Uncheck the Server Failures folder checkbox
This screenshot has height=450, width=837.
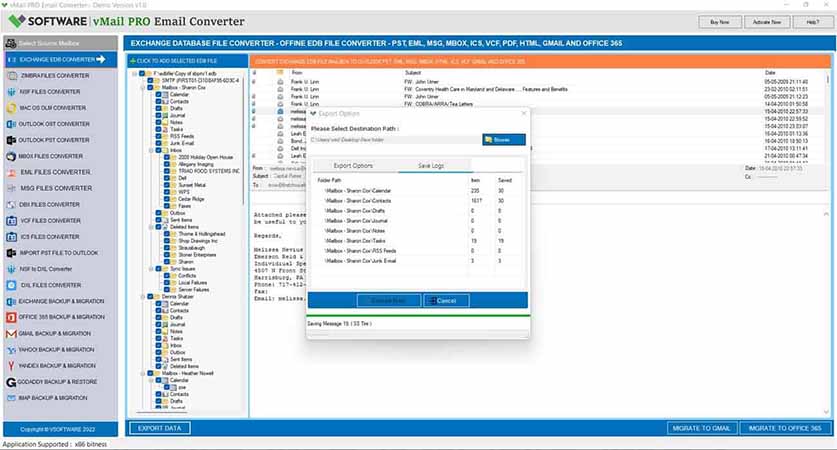[x=167, y=289]
